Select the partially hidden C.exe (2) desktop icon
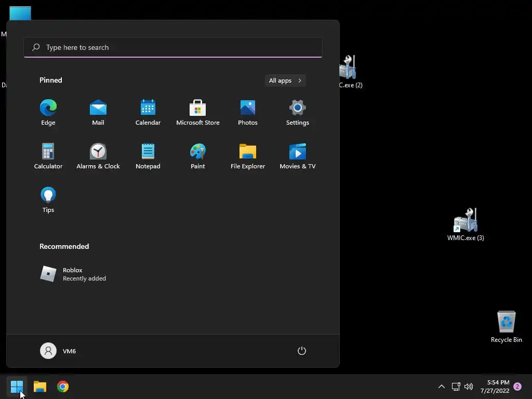 click(351, 72)
